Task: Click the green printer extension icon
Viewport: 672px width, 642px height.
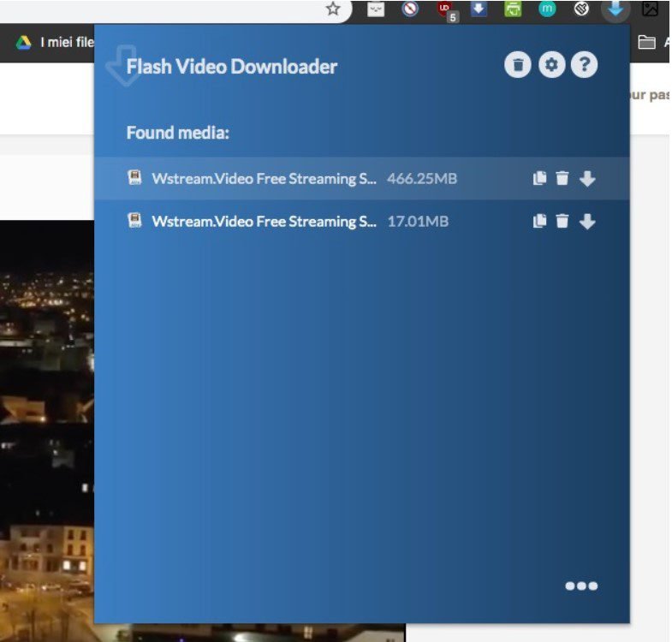Action: [513, 9]
